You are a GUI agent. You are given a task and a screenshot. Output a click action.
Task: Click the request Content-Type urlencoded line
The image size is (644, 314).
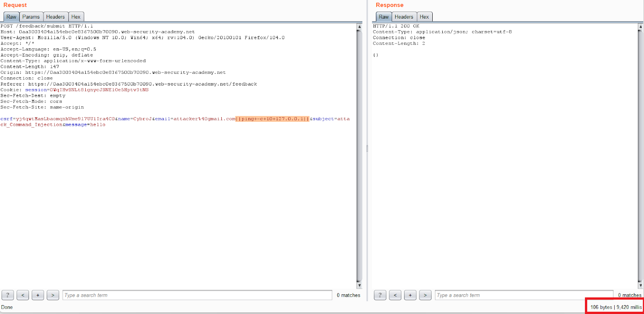click(x=73, y=61)
